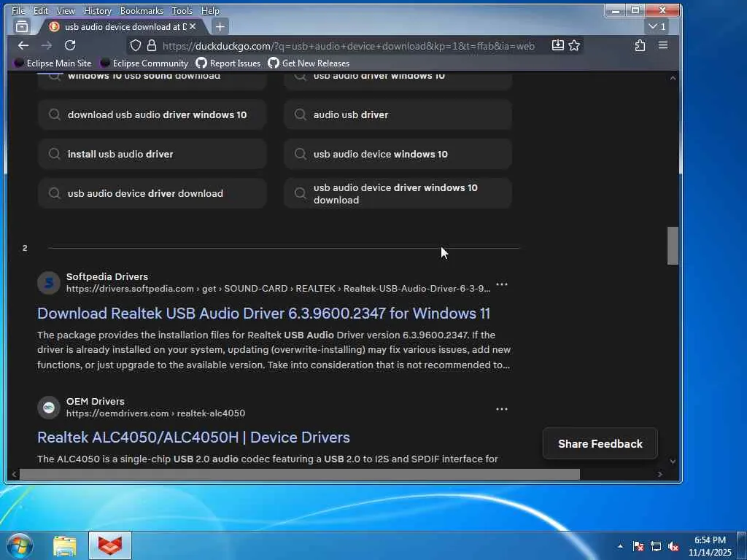Click the scroll left arrow
Viewport: 747px width, 560px height.
[14, 474]
